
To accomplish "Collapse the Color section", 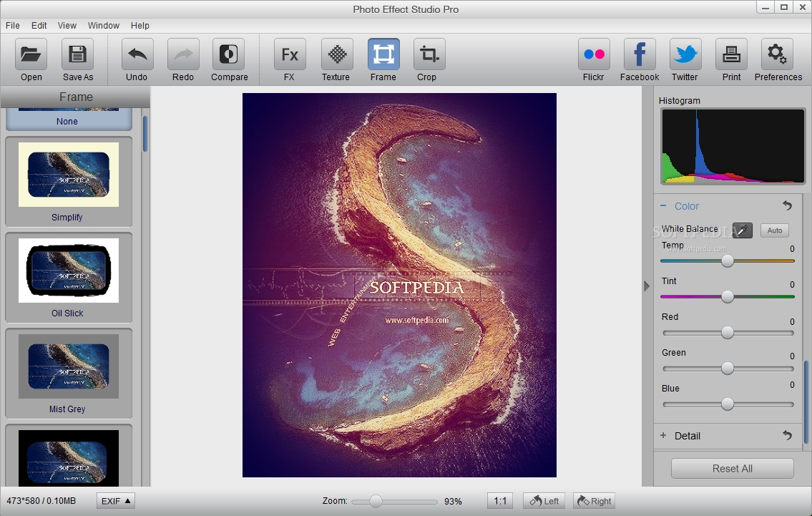I will [x=663, y=205].
